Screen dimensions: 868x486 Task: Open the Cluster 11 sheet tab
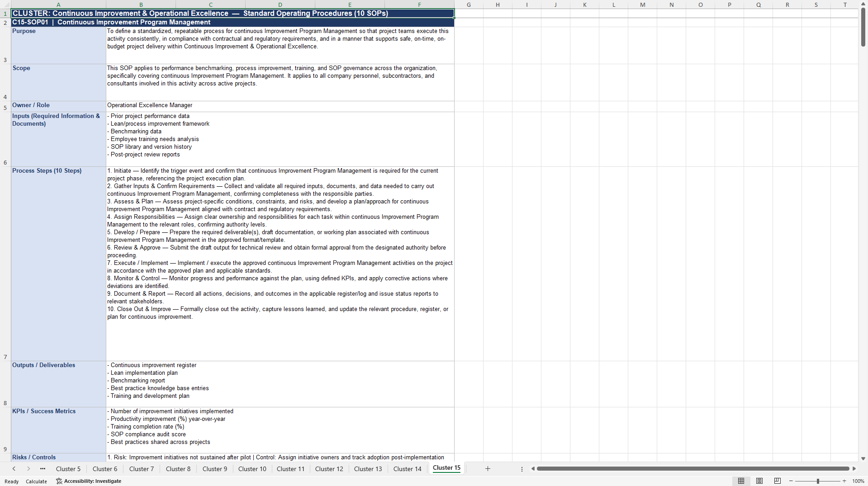click(x=291, y=469)
